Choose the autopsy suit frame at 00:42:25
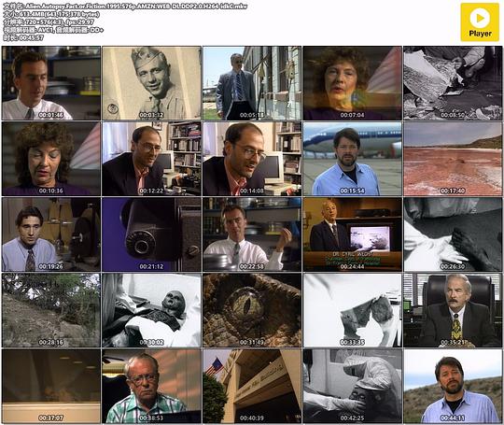Screen dimensions: 504x425 352,386
